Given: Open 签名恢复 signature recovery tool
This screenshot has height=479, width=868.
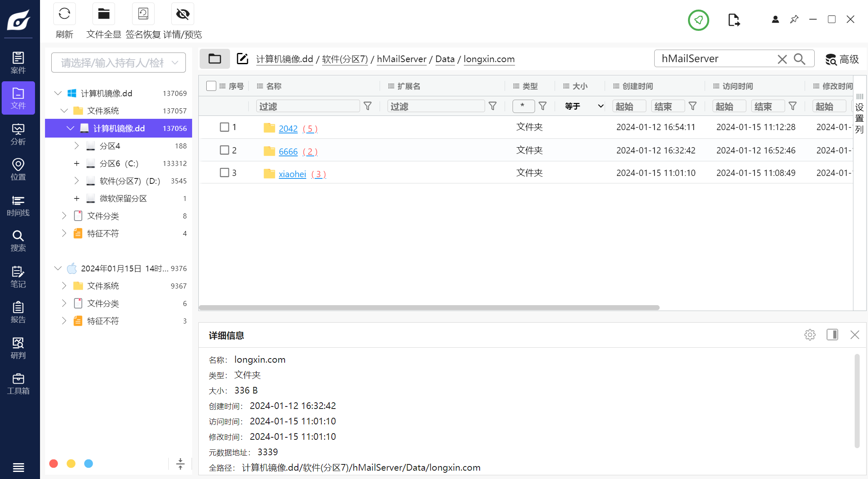Looking at the screenshot, I should pyautogui.click(x=143, y=14).
